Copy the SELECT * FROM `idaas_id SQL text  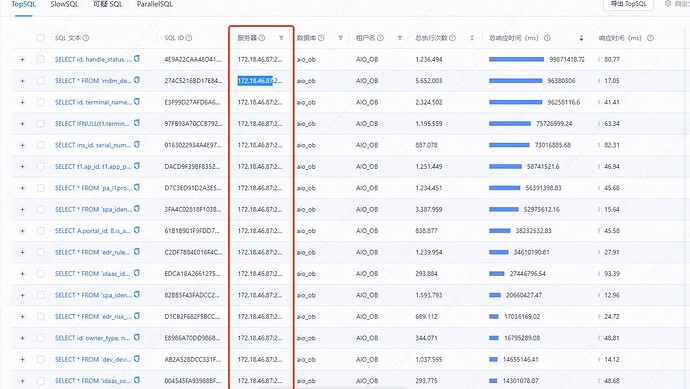[137, 273]
